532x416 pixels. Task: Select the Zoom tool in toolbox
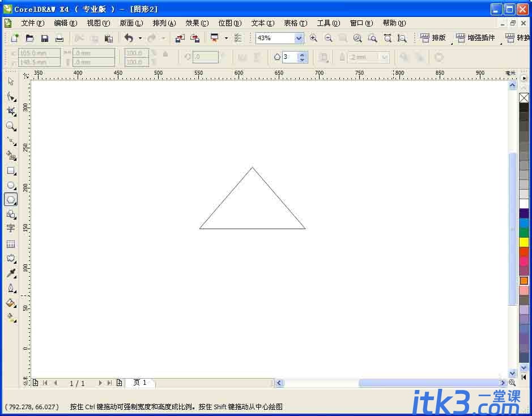pyautogui.click(x=11, y=126)
